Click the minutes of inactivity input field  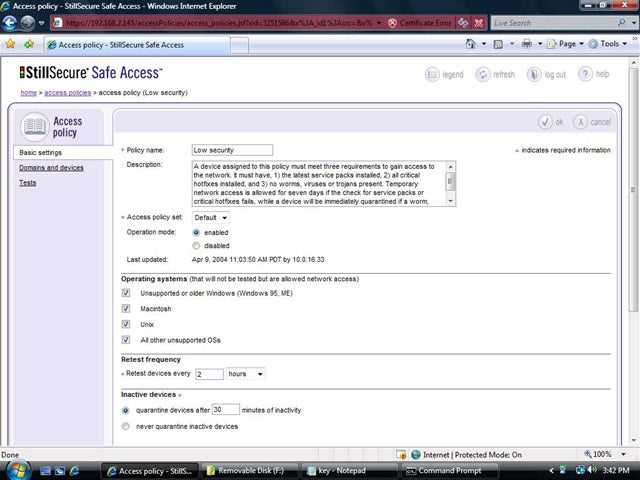[x=226, y=409]
